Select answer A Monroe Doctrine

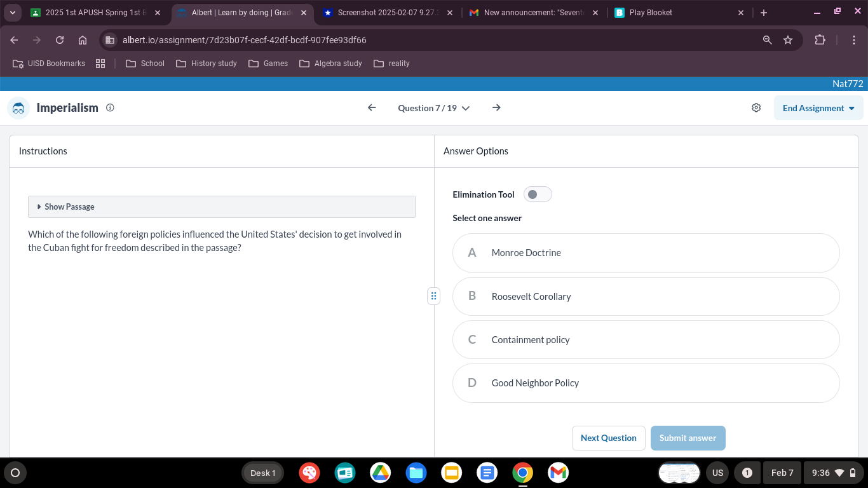pos(646,253)
